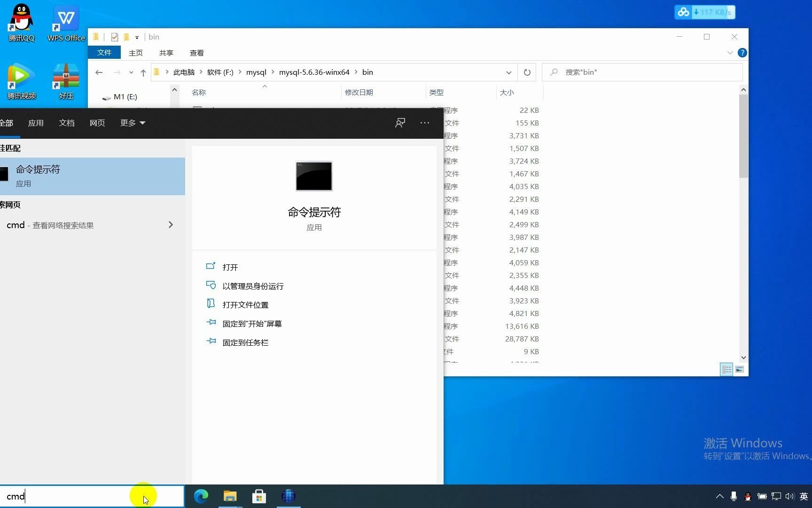This screenshot has height=508, width=812.
Task: Launch WPS Office desktop icon
Action: 65,19
